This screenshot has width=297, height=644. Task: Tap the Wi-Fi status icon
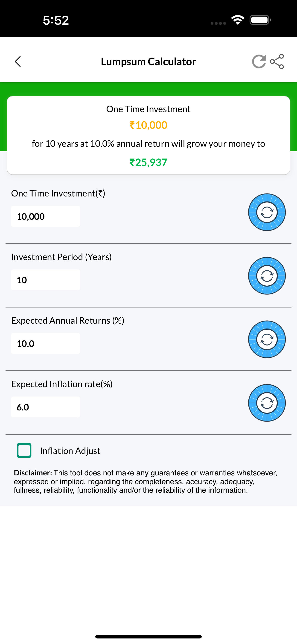coord(238,20)
